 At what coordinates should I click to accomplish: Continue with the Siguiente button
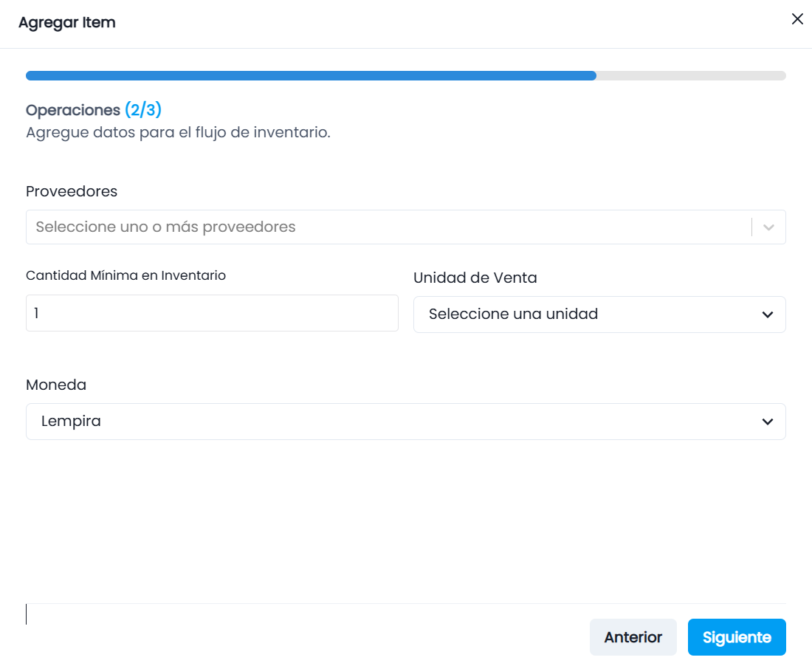(737, 637)
